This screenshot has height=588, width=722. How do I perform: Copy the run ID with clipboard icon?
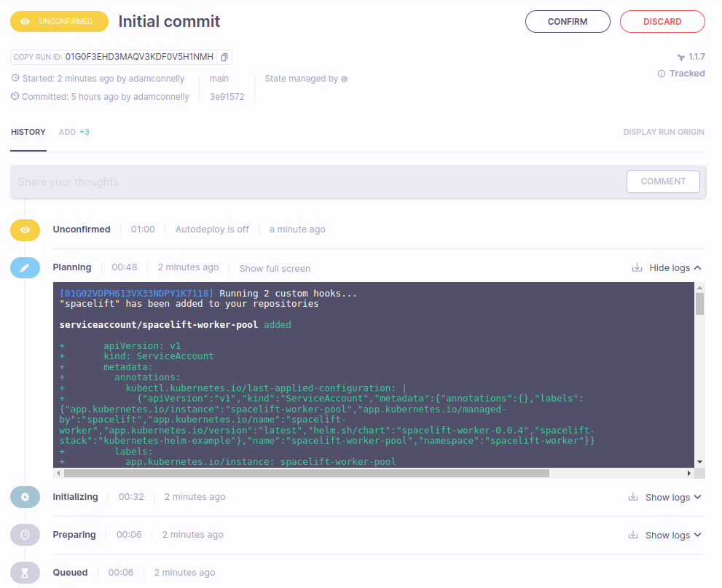click(x=224, y=57)
